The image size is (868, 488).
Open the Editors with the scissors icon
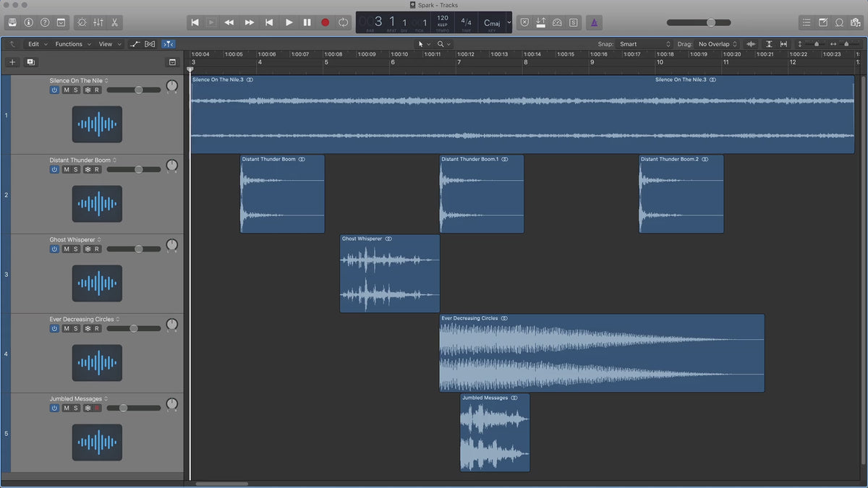pos(115,22)
